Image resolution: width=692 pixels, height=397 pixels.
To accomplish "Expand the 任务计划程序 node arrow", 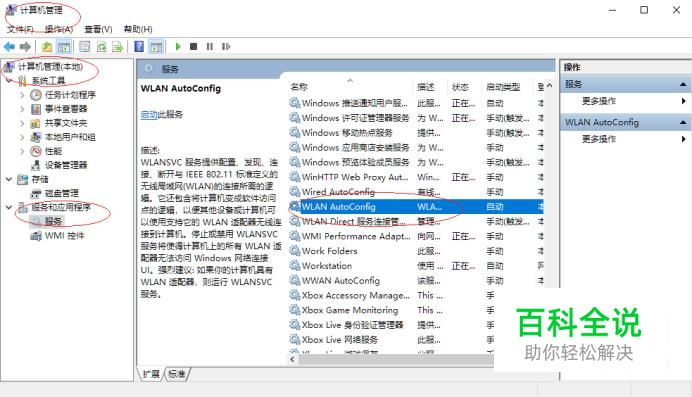I will click(x=22, y=95).
